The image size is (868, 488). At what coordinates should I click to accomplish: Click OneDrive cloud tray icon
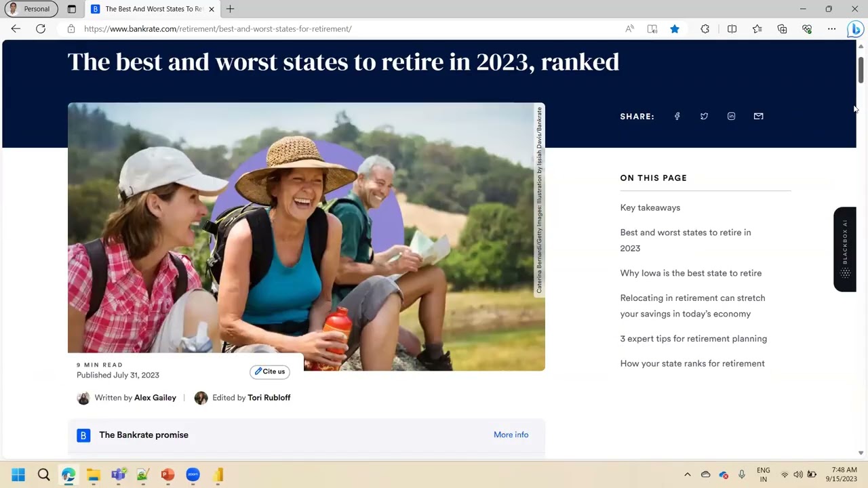(x=705, y=474)
